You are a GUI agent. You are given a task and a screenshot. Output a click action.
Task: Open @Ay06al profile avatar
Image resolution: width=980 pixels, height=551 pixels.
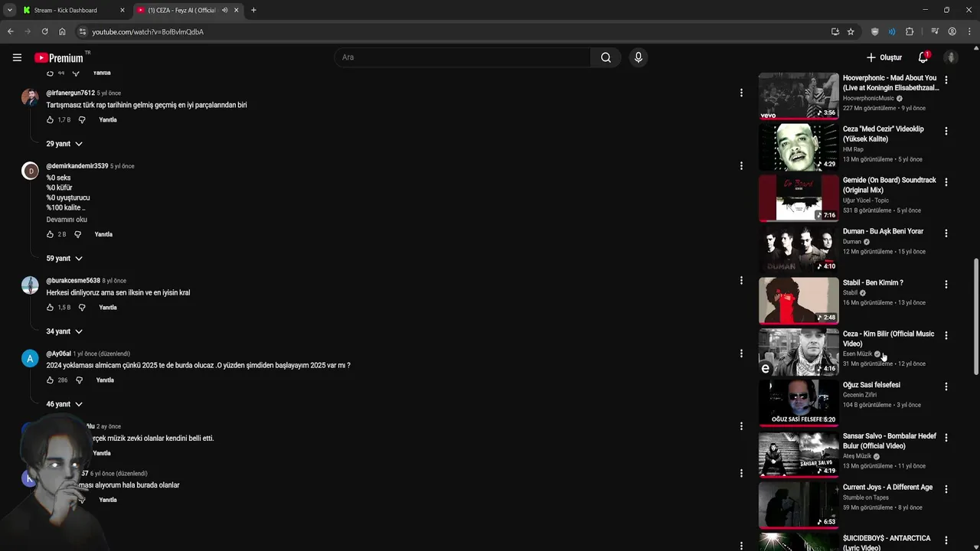pyautogui.click(x=30, y=358)
